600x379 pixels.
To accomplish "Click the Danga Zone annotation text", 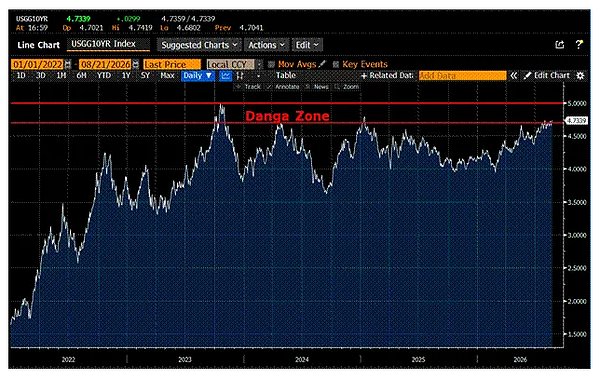I will (x=287, y=116).
